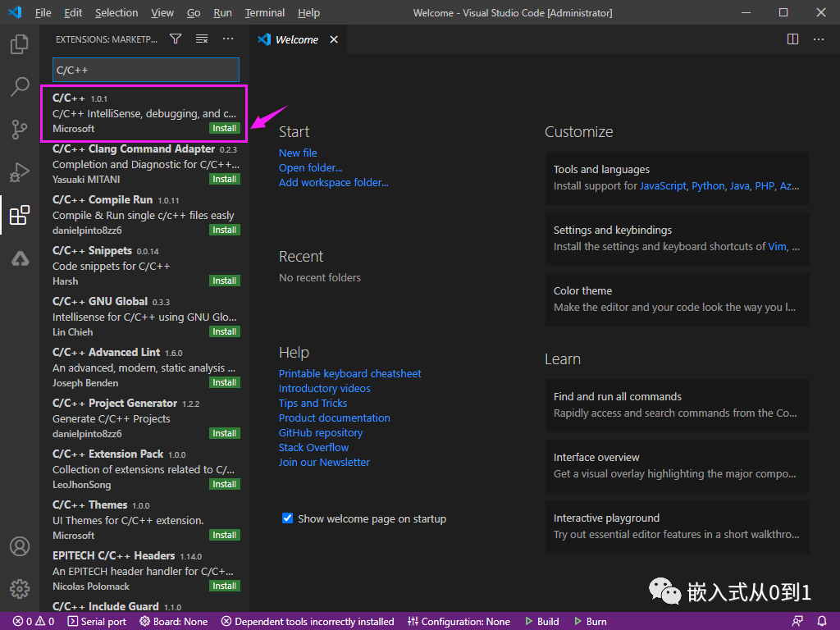Open the Color theme card
840x630 pixels.
pos(677,299)
